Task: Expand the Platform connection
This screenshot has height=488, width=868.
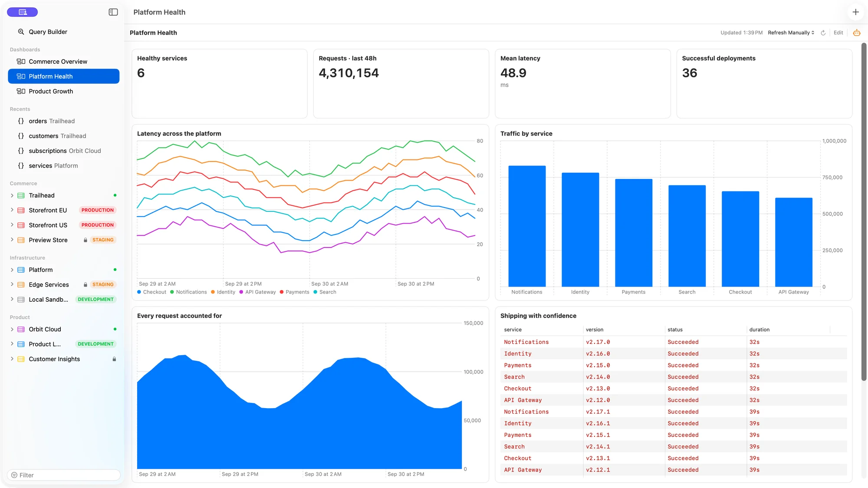Action: 12,270
